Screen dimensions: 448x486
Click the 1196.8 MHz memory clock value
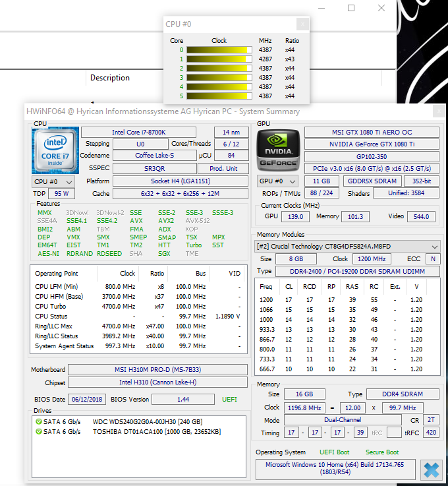click(304, 408)
